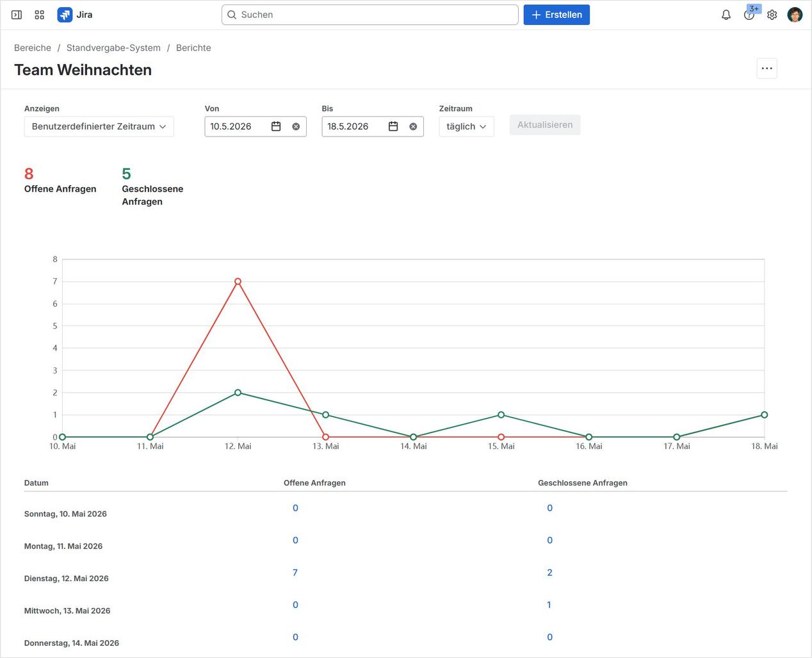Open the settings gear
The width and height of the screenshot is (812, 658).
click(x=772, y=15)
